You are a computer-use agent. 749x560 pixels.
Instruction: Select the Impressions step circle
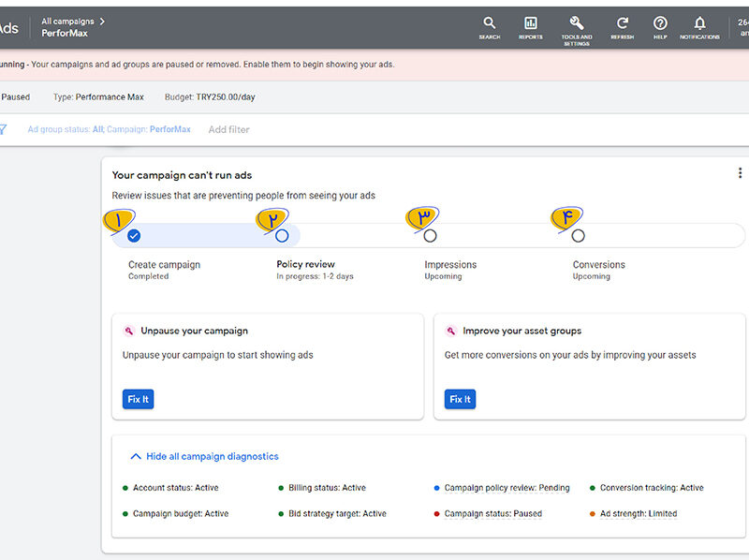tap(430, 236)
